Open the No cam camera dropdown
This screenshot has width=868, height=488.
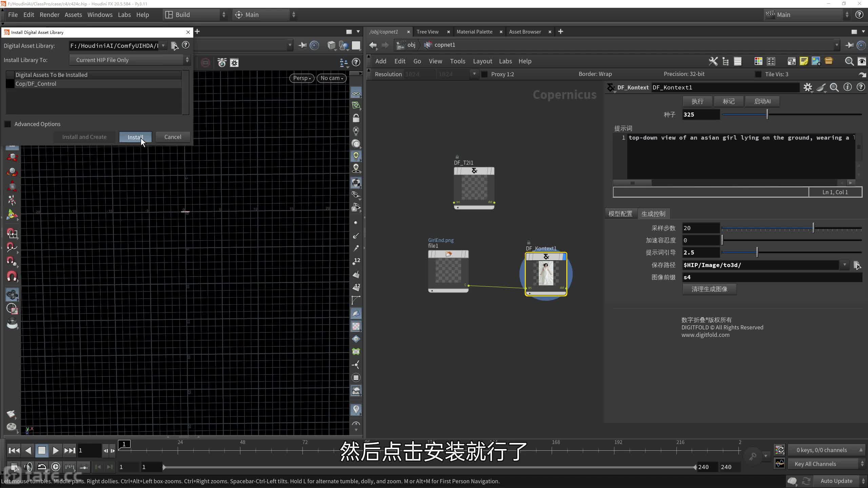(331, 78)
